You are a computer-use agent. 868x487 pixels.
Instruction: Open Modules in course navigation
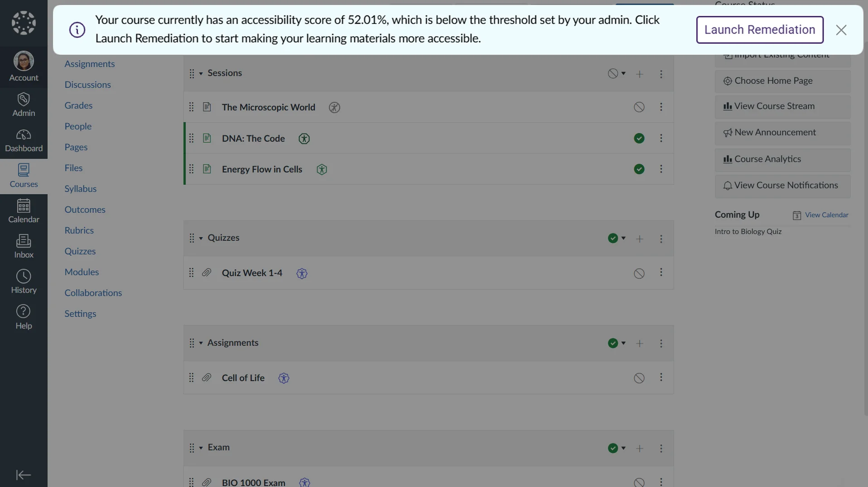pyautogui.click(x=82, y=272)
